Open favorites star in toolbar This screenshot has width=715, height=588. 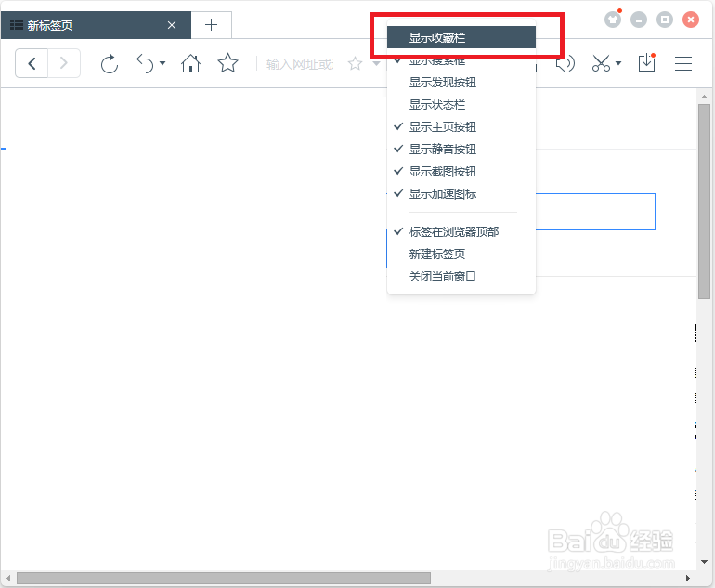tap(227, 63)
